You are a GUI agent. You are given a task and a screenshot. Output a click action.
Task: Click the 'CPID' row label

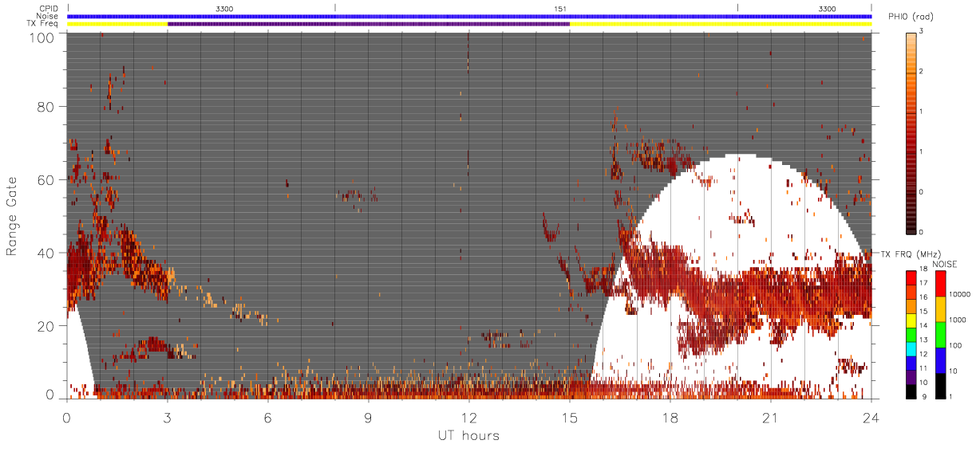coord(49,9)
